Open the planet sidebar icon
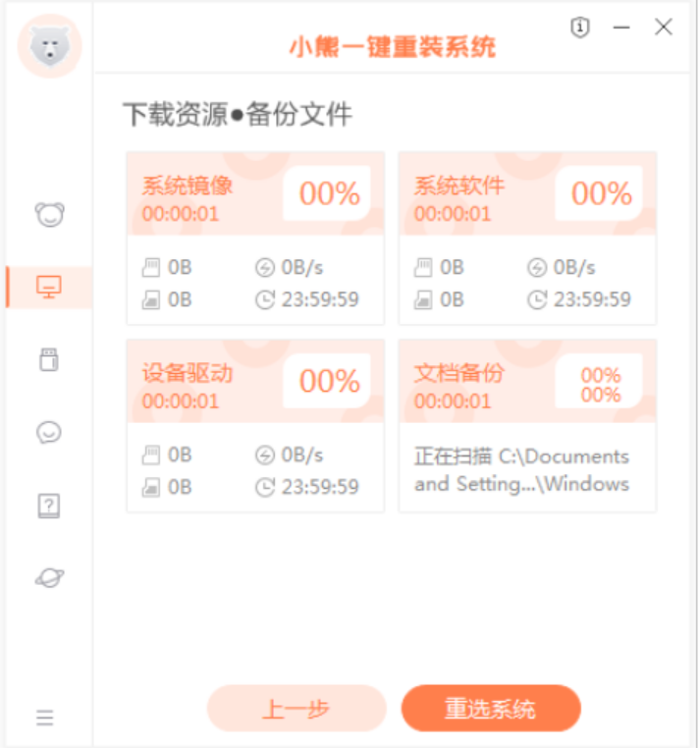Screen dimensions: 700x748 49,577
